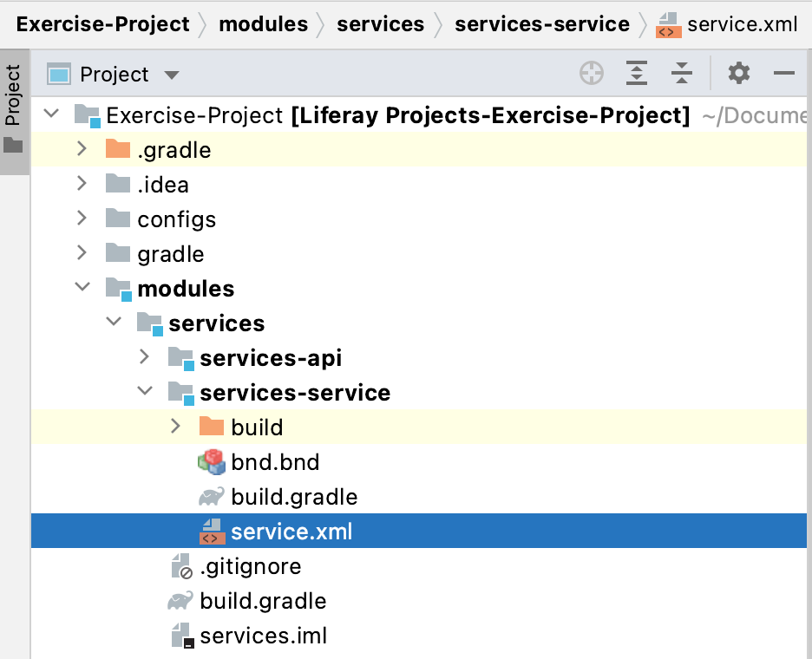Expand the services-api module

coord(145,356)
